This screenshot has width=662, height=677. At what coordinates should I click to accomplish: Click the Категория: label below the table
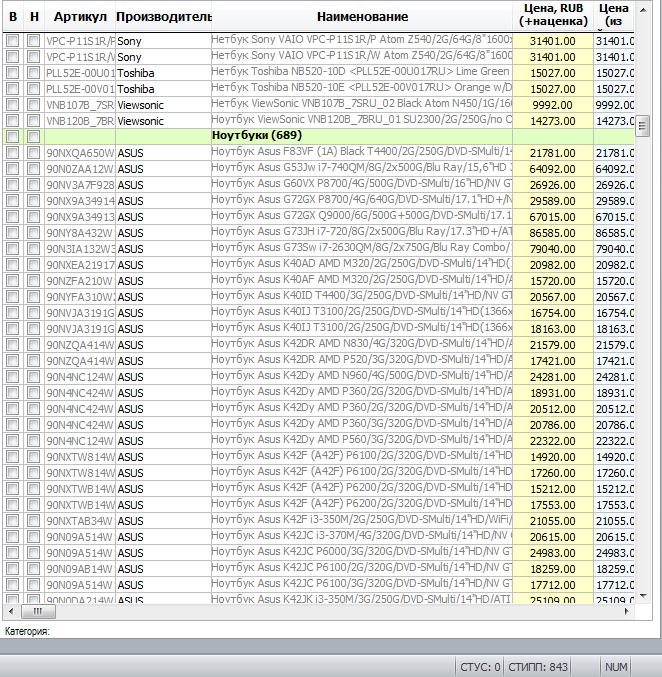point(27,631)
